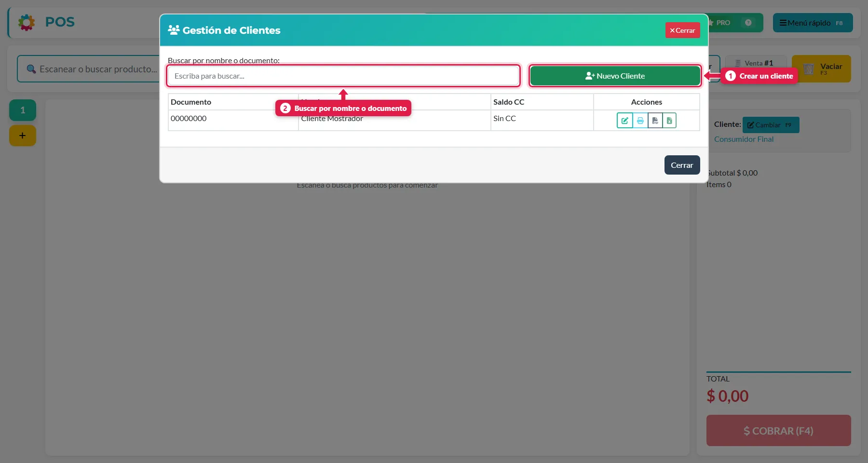Click the Saldo CC column header

542,102
